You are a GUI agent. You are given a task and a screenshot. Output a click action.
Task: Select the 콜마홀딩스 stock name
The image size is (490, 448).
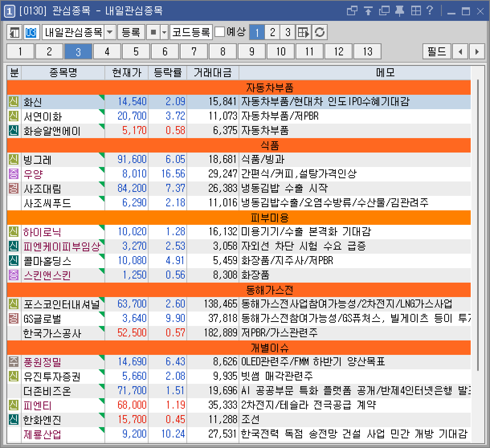47,261
